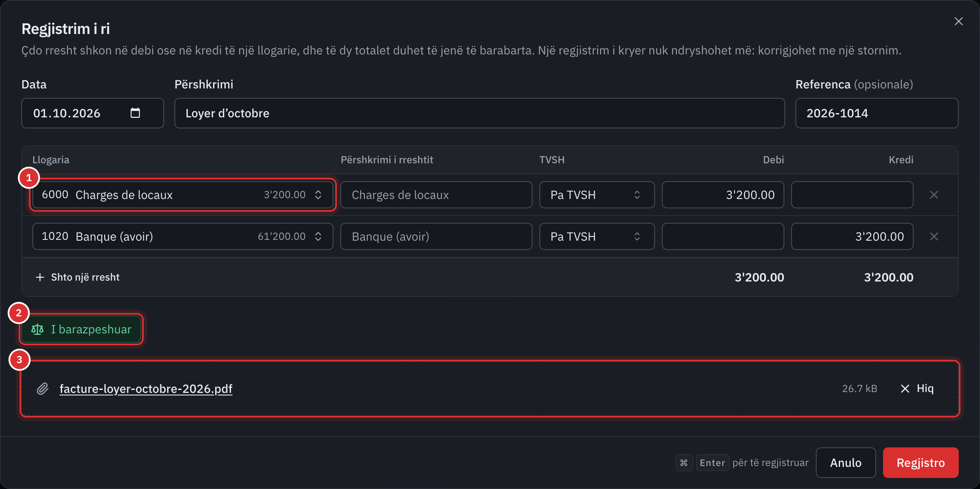Click the 26.7 kB file size text

(860, 389)
